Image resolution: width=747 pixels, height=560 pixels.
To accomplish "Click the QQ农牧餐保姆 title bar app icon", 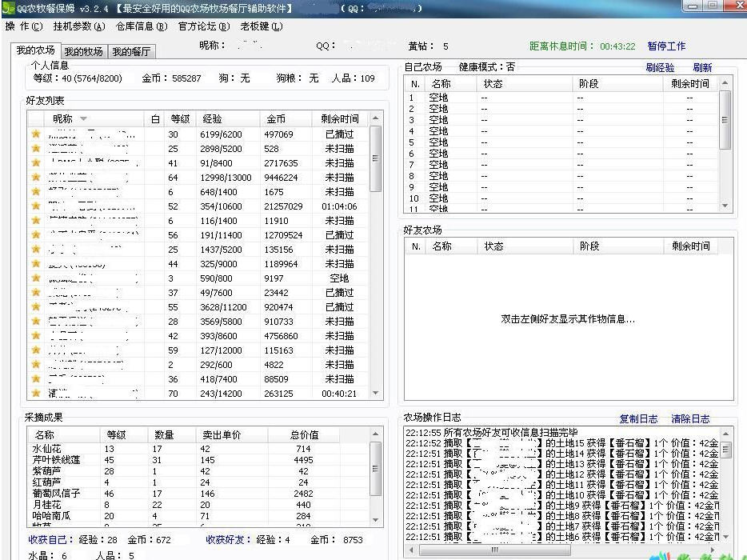I will (x=9, y=8).
